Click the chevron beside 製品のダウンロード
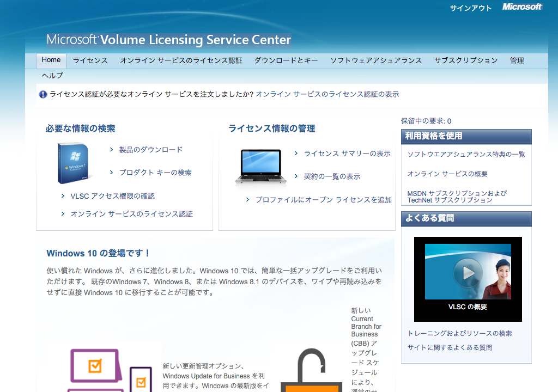The image size is (558, 392). click(x=111, y=150)
